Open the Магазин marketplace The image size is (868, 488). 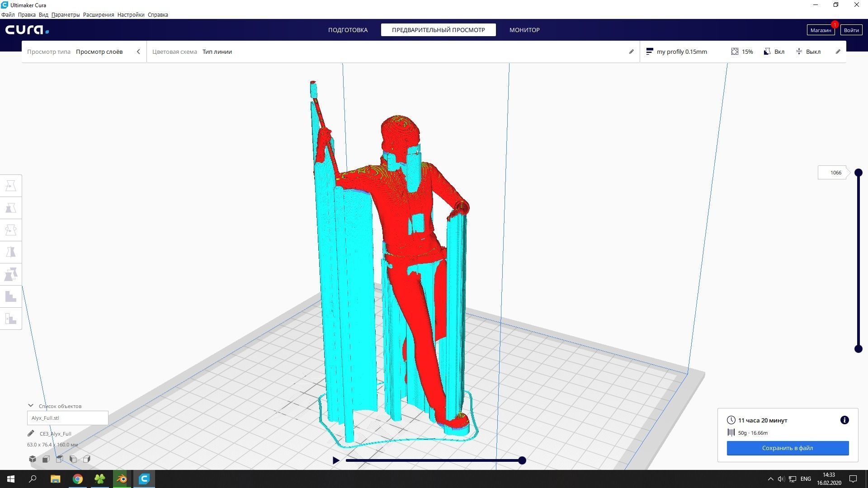(x=821, y=30)
